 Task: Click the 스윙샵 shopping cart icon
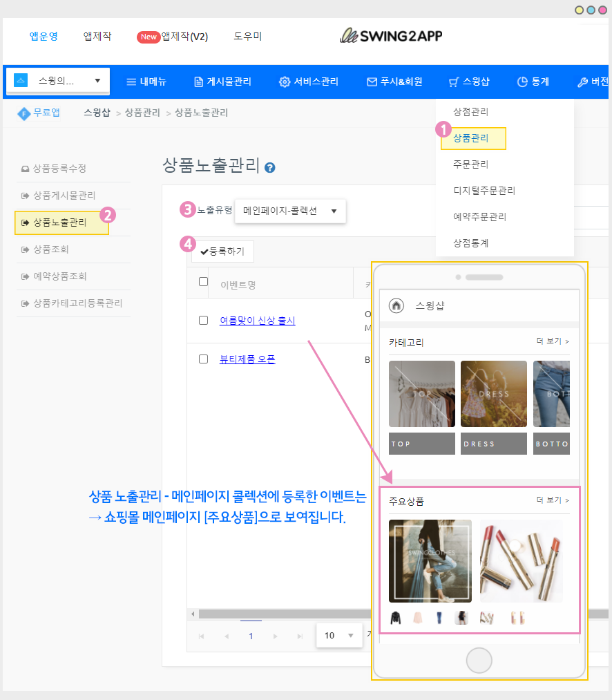453,82
